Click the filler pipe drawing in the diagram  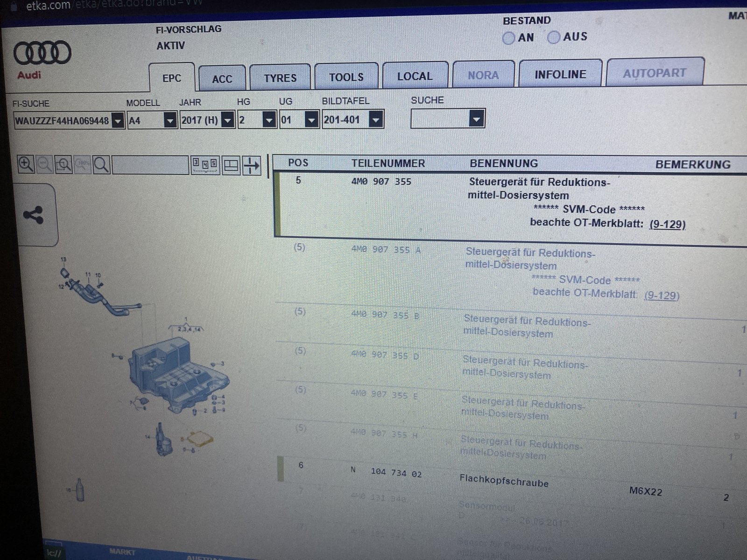104,295
